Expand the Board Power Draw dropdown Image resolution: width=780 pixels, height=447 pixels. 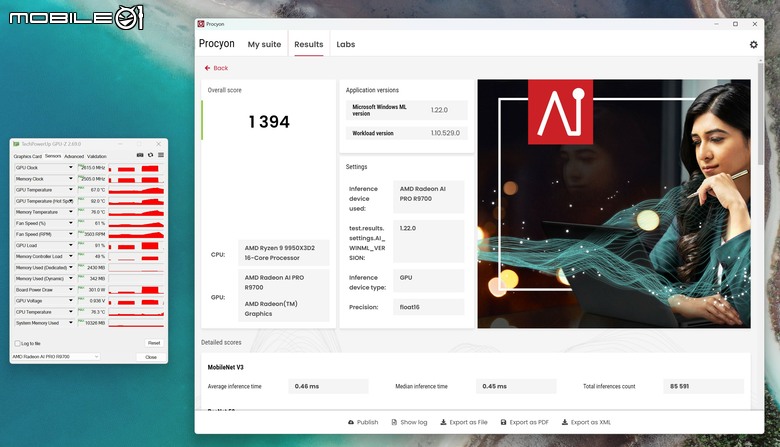70,290
